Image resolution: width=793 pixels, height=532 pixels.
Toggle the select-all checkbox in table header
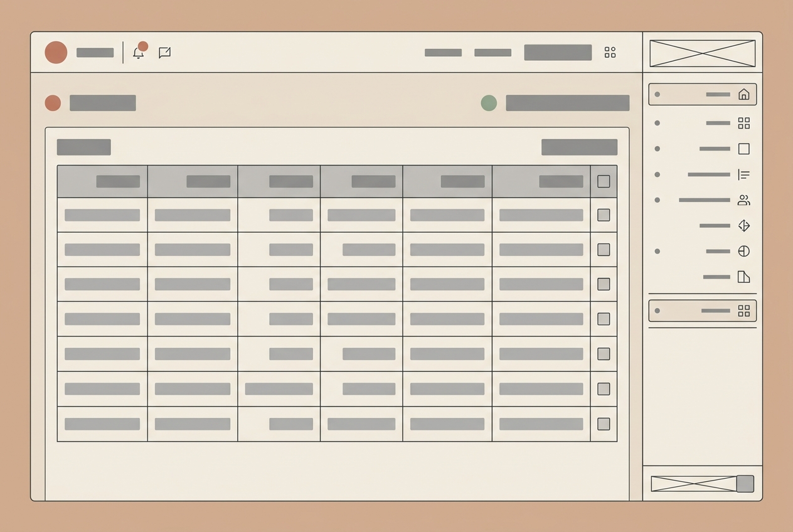pos(604,181)
